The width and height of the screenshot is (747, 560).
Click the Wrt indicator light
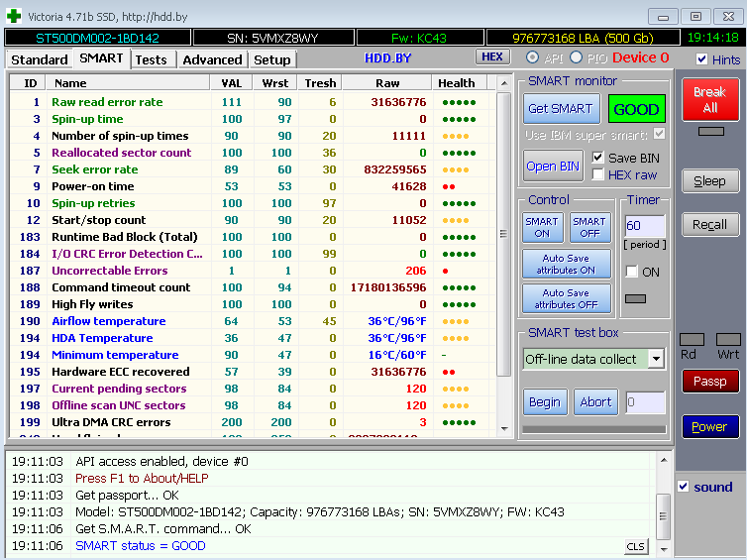(x=728, y=339)
